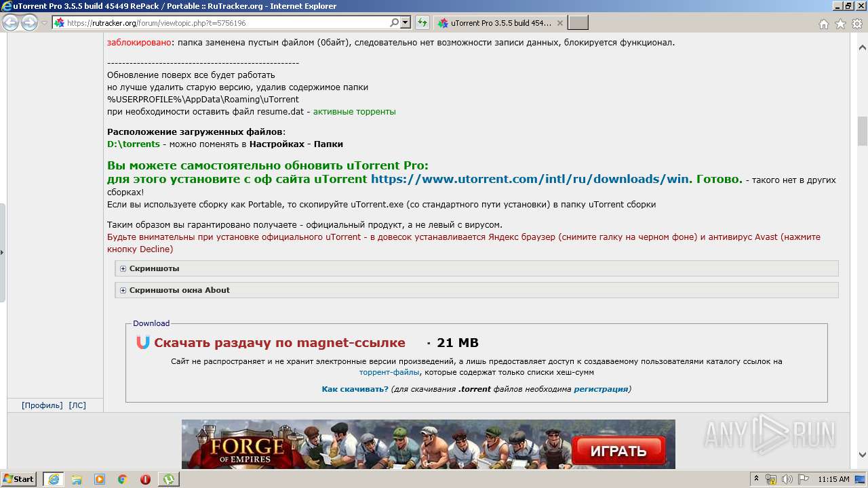Open the address bar autocomplete dropdown
Screen dimensions: 868x488
(x=406, y=23)
